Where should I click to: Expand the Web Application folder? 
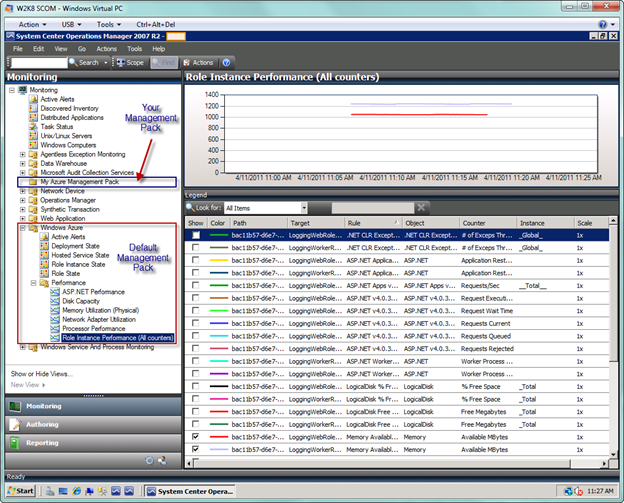pyautogui.click(x=23, y=218)
